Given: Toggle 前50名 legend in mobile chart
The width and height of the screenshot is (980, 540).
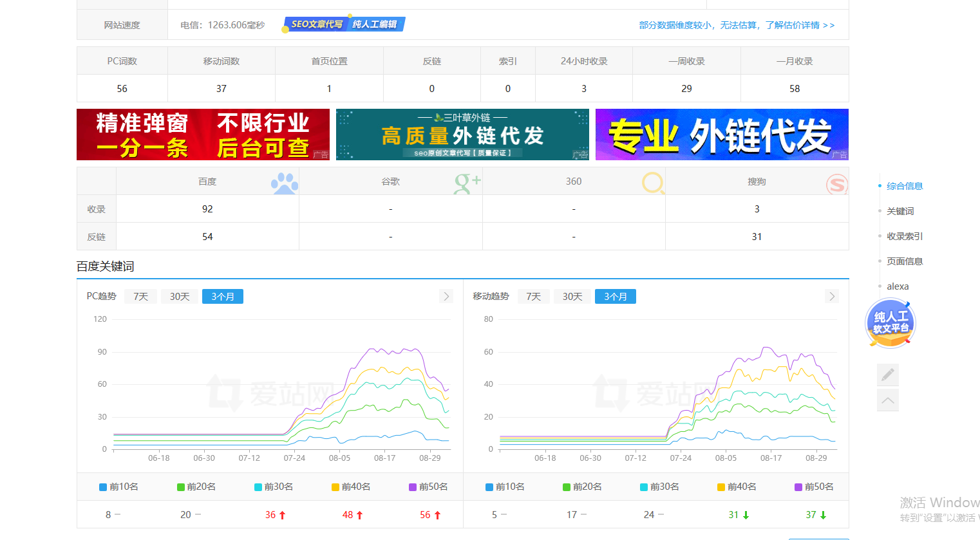Looking at the screenshot, I should point(814,487).
